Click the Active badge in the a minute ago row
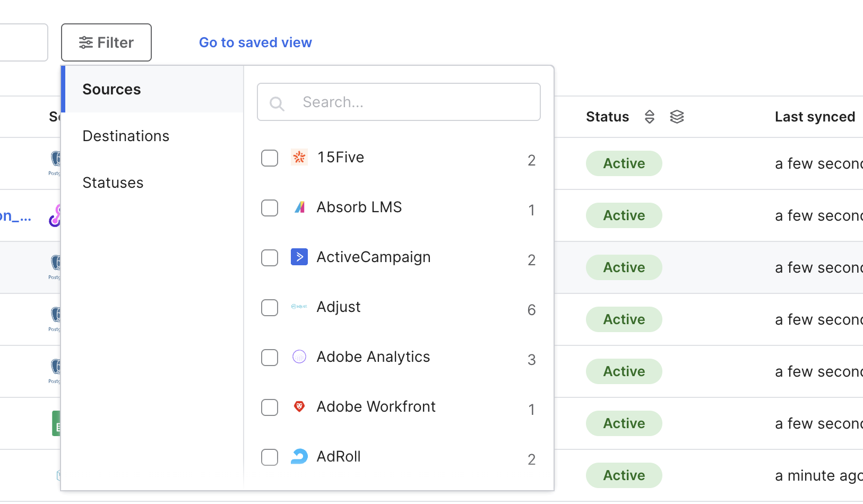The image size is (863, 504). pyautogui.click(x=624, y=475)
